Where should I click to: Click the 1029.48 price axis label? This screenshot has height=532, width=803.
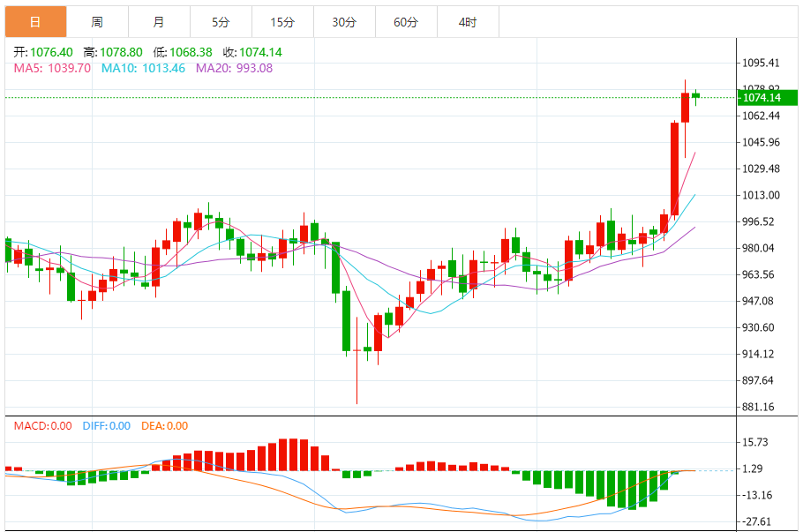pos(761,169)
